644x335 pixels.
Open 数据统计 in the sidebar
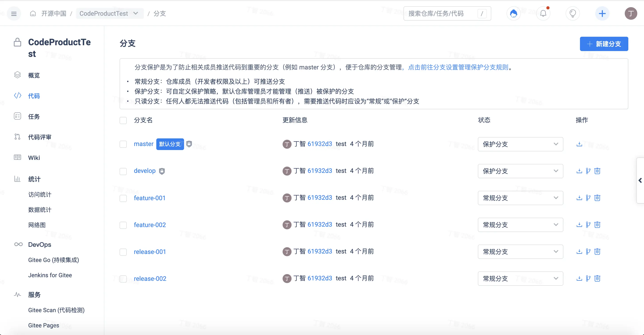coord(40,210)
